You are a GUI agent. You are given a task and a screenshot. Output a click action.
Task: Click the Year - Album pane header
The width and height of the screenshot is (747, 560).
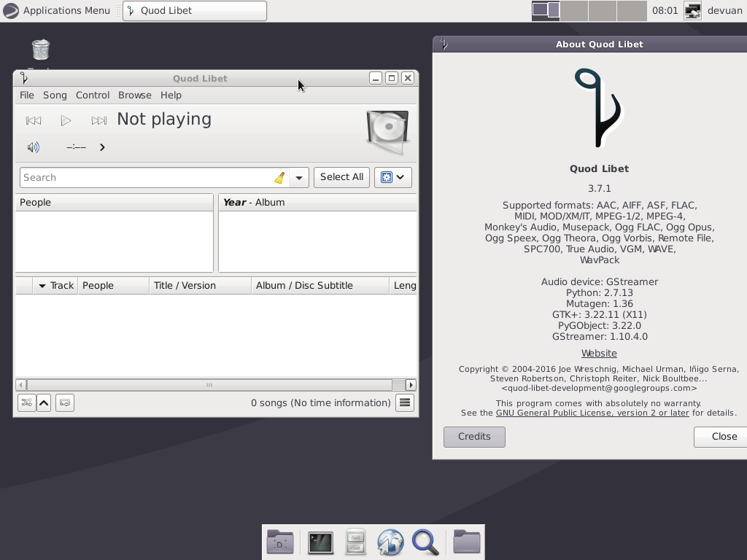tap(318, 203)
